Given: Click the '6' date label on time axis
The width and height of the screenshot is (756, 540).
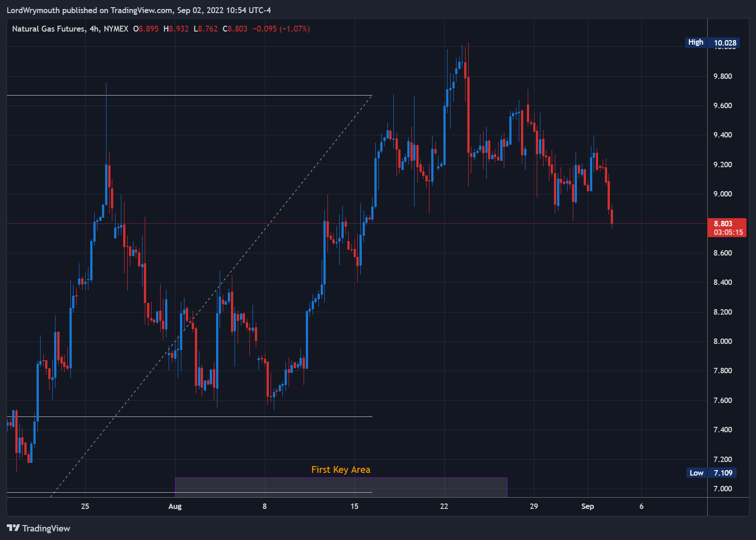Looking at the screenshot, I should tap(641, 506).
